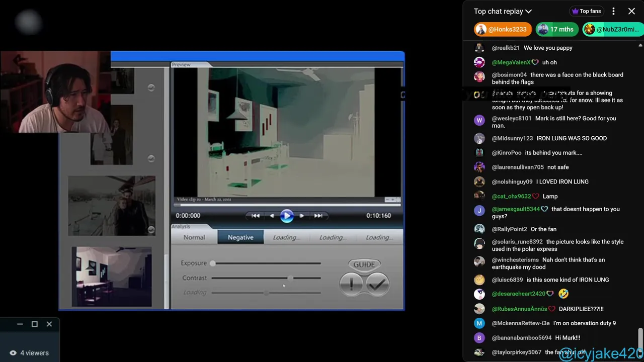This screenshot has height=362, width=644.
Task: Select the first Loading filter tab
Action: (x=286, y=237)
